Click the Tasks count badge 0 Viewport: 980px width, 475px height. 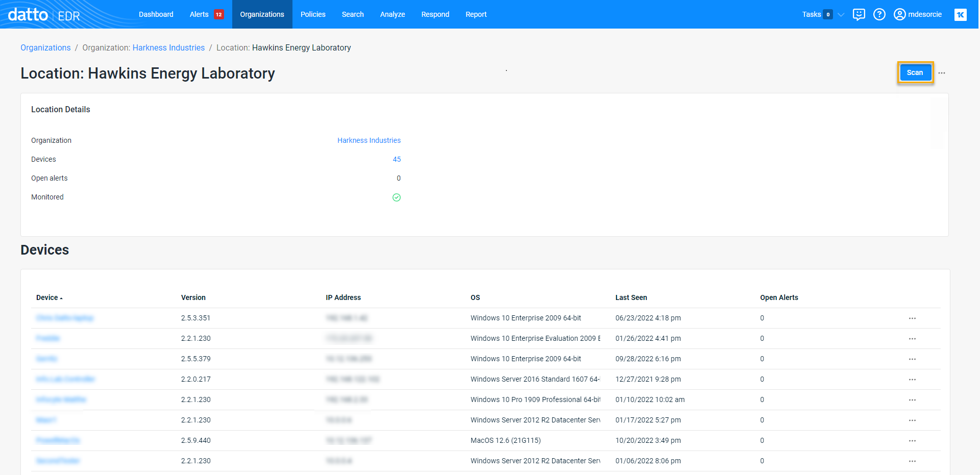828,14
